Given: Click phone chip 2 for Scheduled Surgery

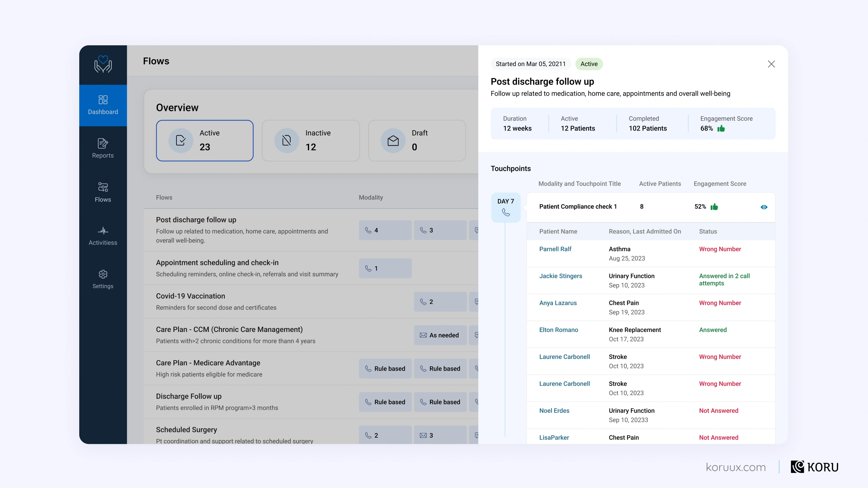Looking at the screenshot, I should click(385, 435).
